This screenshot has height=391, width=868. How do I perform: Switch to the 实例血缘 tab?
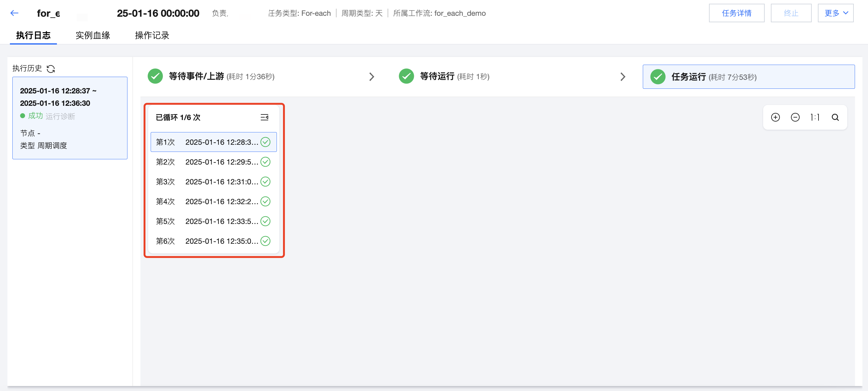click(x=93, y=35)
